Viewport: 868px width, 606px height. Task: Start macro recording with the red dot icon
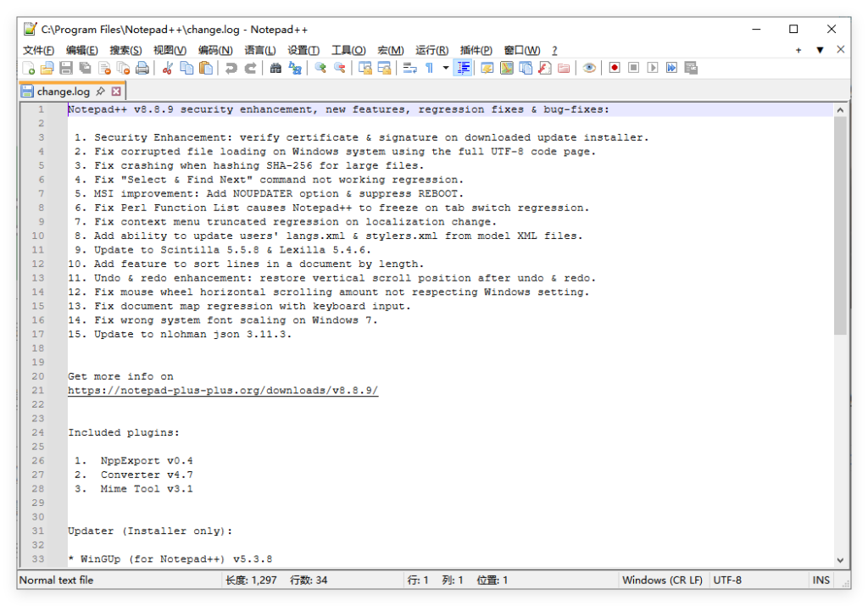click(615, 68)
